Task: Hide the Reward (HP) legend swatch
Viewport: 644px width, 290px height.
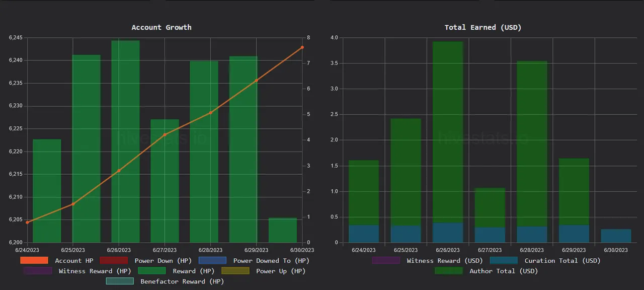Action: point(151,271)
